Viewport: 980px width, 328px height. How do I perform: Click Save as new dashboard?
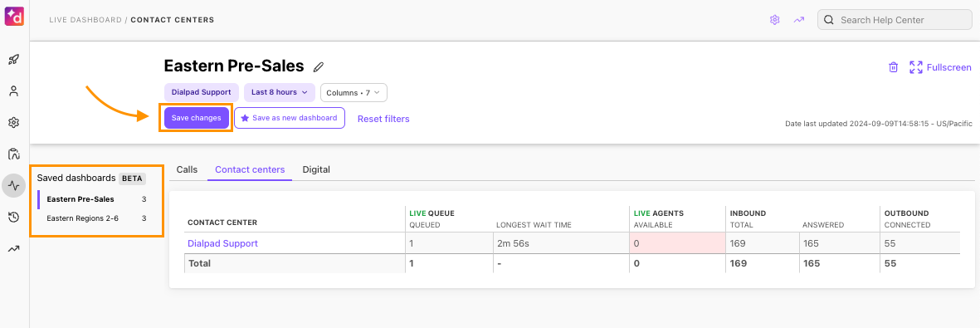point(290,118)
